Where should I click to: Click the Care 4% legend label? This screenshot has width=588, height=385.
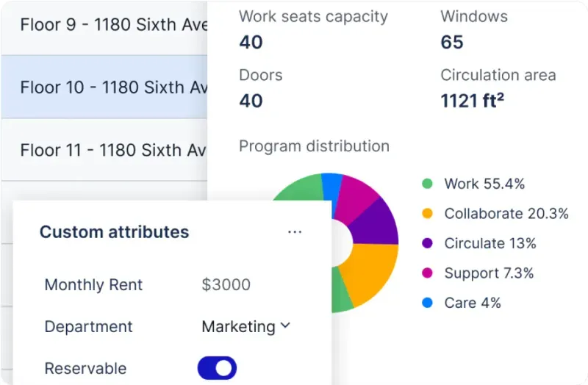(x=473, y=303)
